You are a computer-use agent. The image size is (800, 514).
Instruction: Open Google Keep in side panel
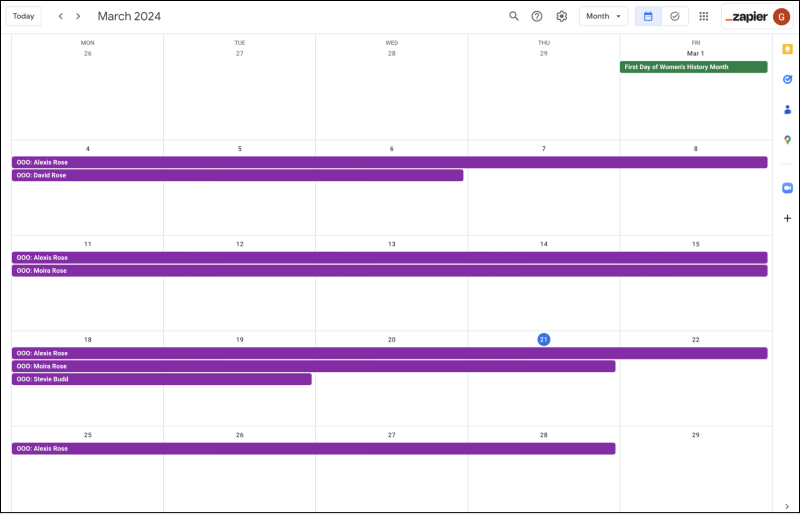pos(787,49)
